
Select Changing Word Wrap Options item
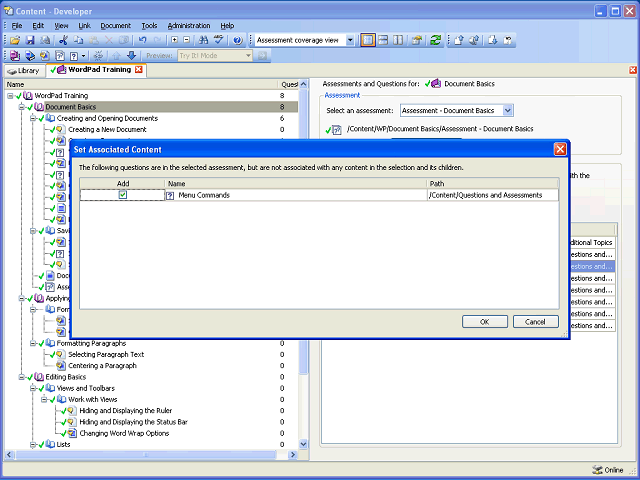124,433
